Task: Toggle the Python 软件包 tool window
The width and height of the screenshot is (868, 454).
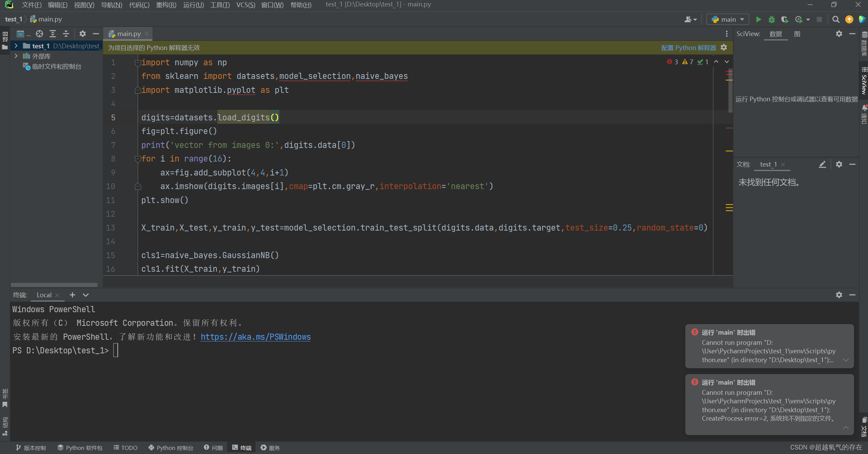Action: 80,448
